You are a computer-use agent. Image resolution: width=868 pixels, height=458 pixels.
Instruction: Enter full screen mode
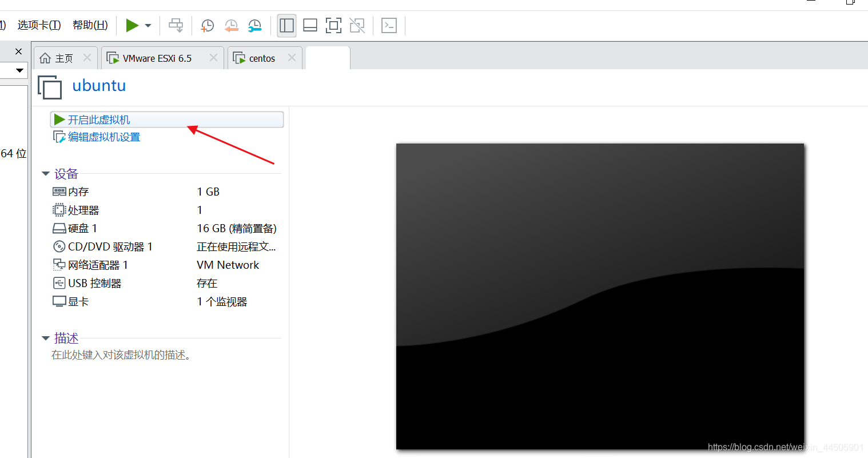(x=333, y=25)
